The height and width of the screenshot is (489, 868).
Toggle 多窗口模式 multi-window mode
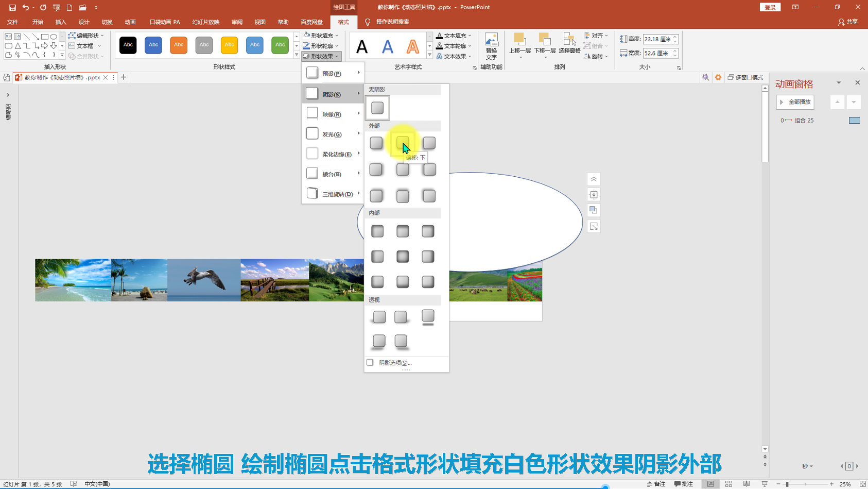(745, 77)
